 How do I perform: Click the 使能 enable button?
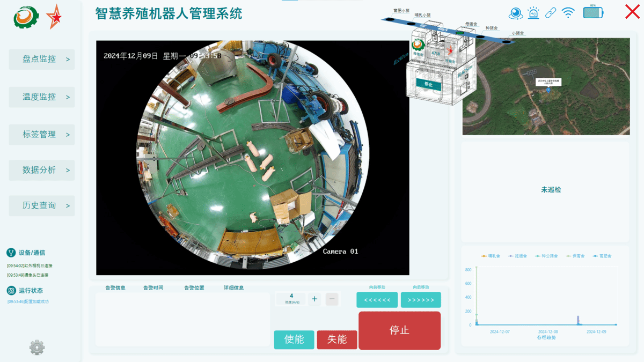294,339
